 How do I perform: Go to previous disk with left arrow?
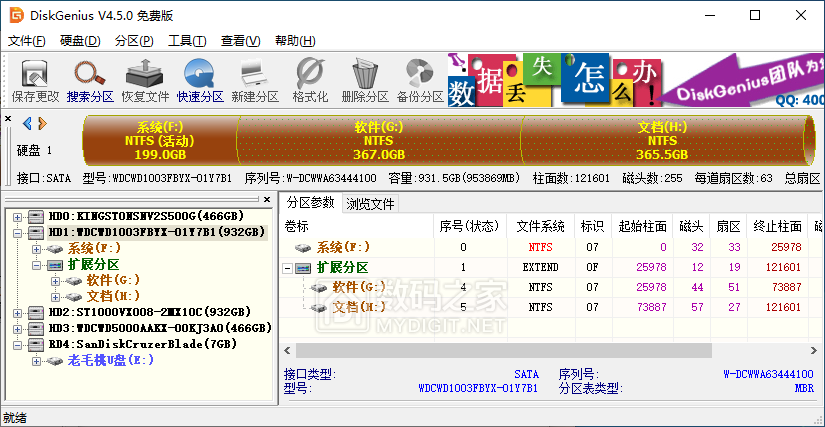point(27,124)
